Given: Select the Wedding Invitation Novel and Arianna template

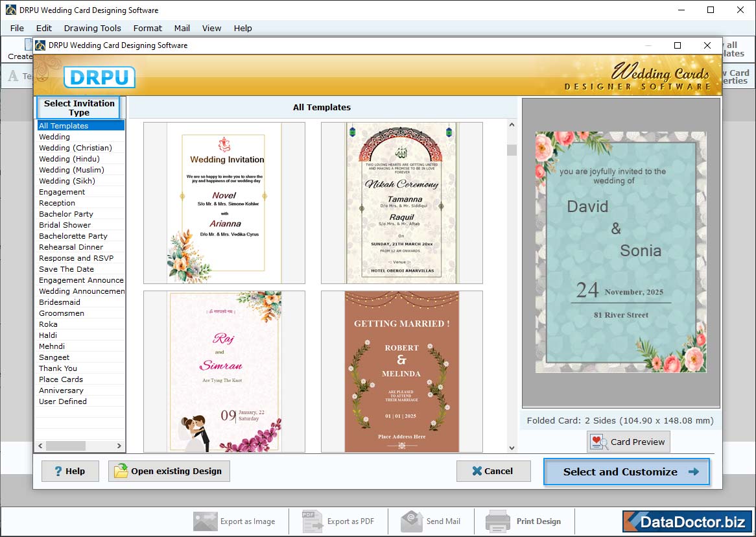Looking at the screenshot, I should click(224, 202).
